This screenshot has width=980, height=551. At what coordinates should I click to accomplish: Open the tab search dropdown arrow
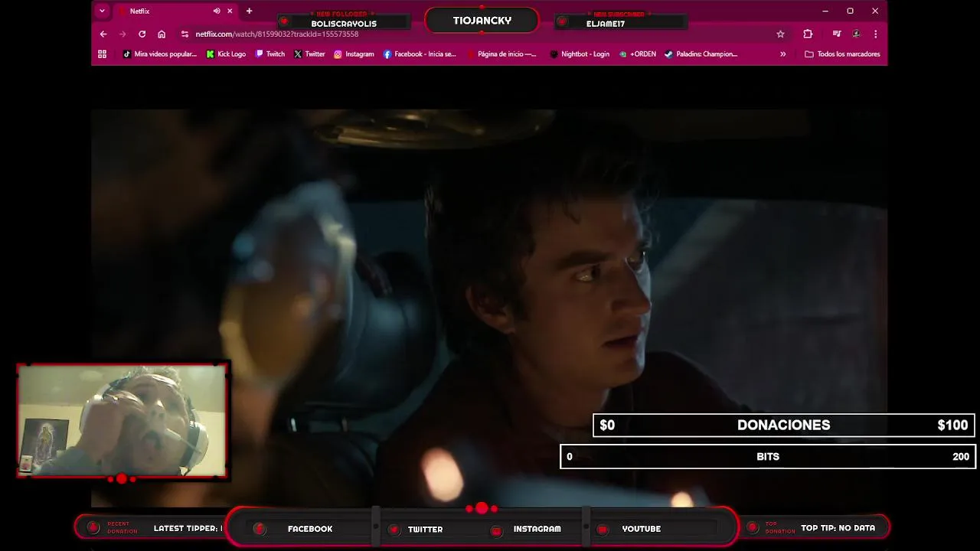[102, 11]
